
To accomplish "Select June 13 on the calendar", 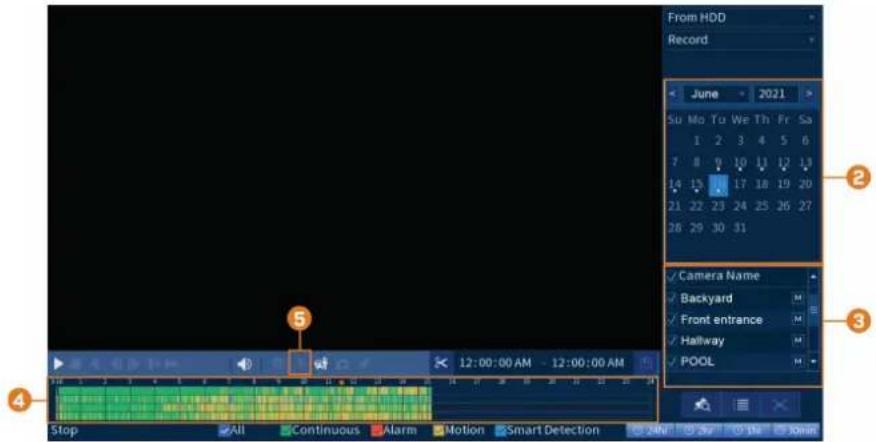I will coord(805,163).
